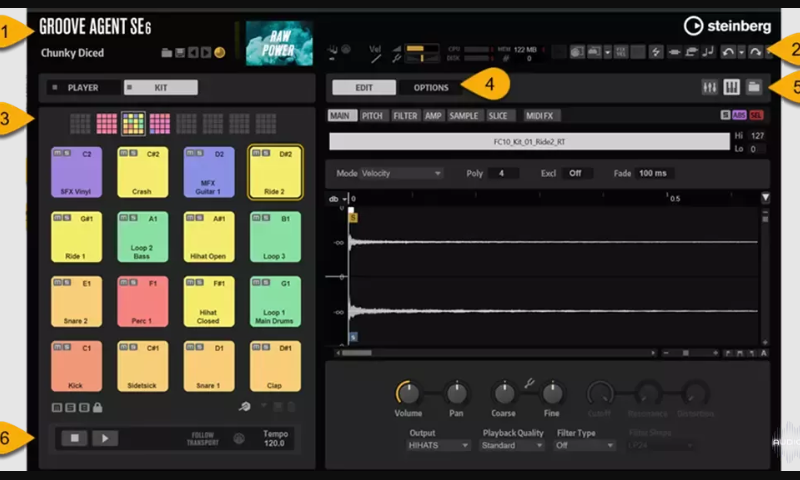The height and width of the screenshot is (480, 800).
Task: Start playback with the play button
Action: point(105,438)
